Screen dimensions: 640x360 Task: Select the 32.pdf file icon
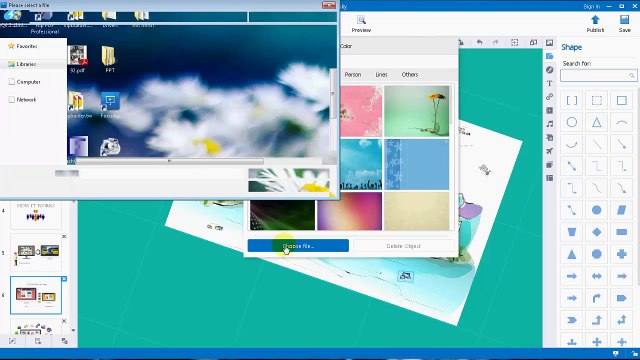[x=78, y=59]
